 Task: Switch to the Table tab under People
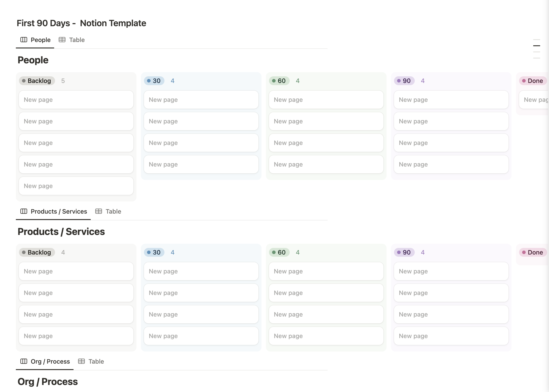pyautogui.click(x=77, y=40)
